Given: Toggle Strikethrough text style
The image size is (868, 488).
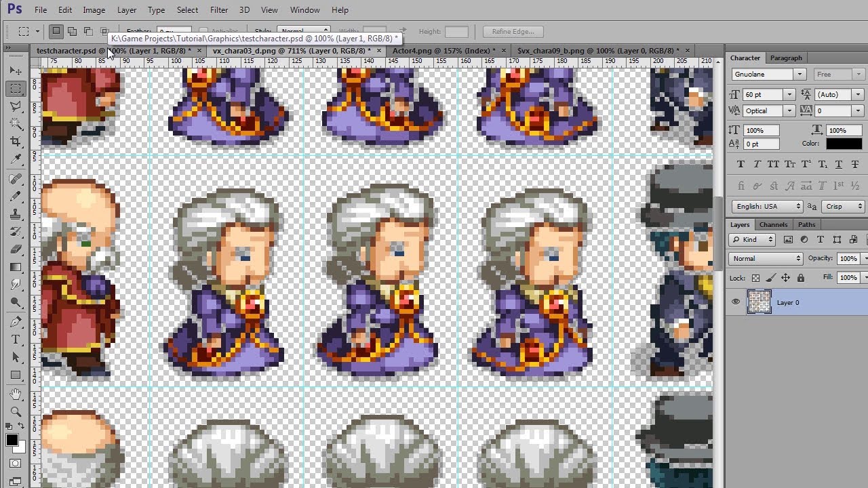Looking at the screenshot, I should pos(856,164).
